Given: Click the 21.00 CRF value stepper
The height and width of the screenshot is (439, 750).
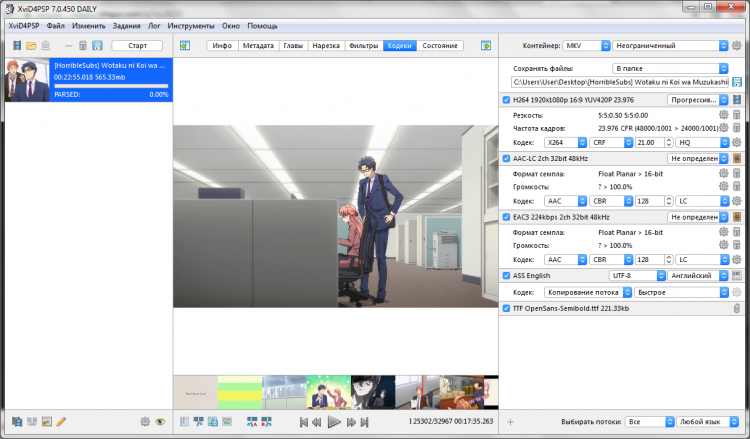Looking at the screenshot, I should (669, 142).
